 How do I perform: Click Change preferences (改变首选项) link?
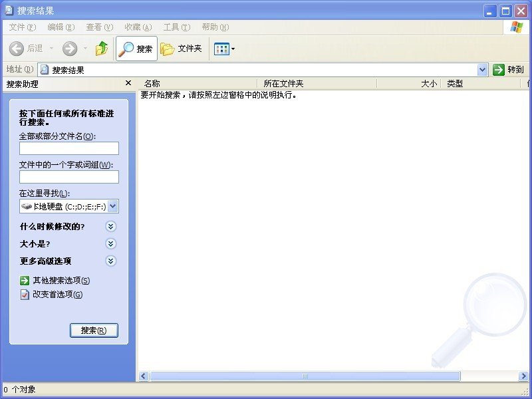click(57, 295)
